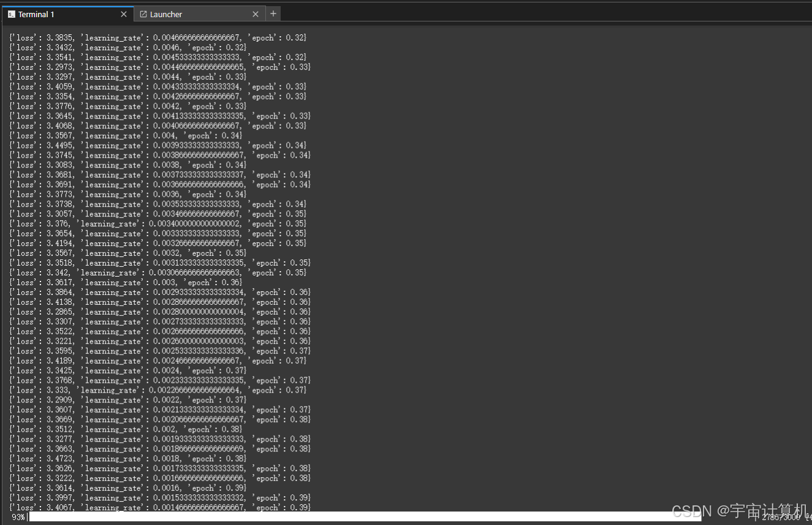The image size is (812, 525).
Task: Select log line with loss 3.4059
Action: pyautogui.click(x=158, y=86)
